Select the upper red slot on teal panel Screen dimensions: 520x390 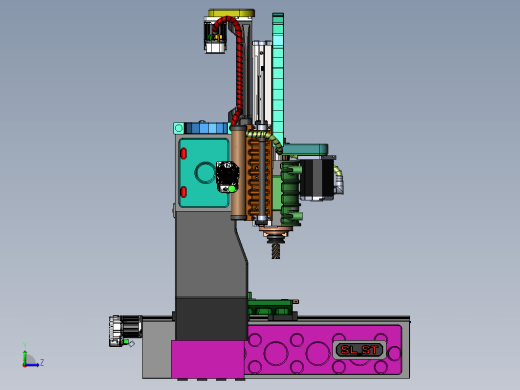[x=183, y=153]
